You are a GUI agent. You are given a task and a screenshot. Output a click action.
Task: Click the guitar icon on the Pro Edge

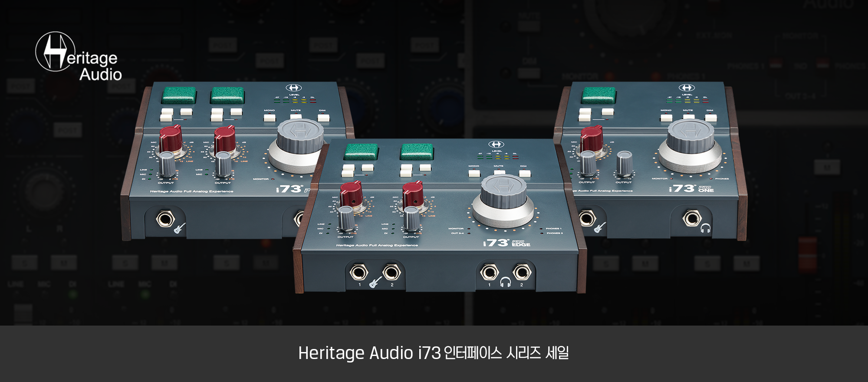click(x=375, y=283)
